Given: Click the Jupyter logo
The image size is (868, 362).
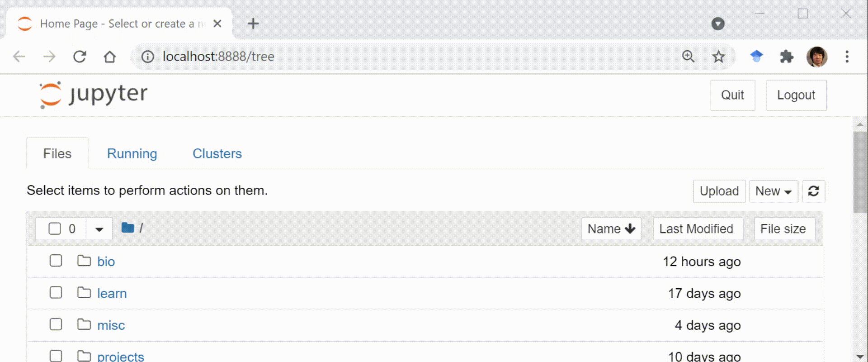Looking at the screenshot, I should (x=94, y=95).
